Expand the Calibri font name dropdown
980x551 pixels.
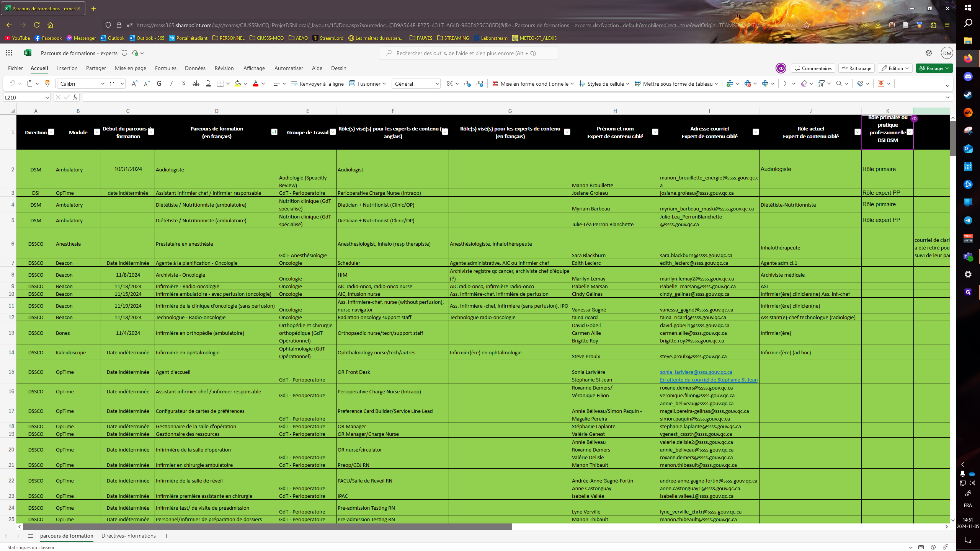103,83
